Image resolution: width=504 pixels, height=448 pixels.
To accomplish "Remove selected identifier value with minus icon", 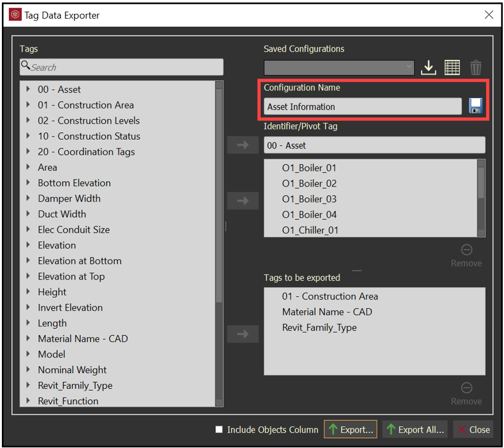I will coord(466,249).
